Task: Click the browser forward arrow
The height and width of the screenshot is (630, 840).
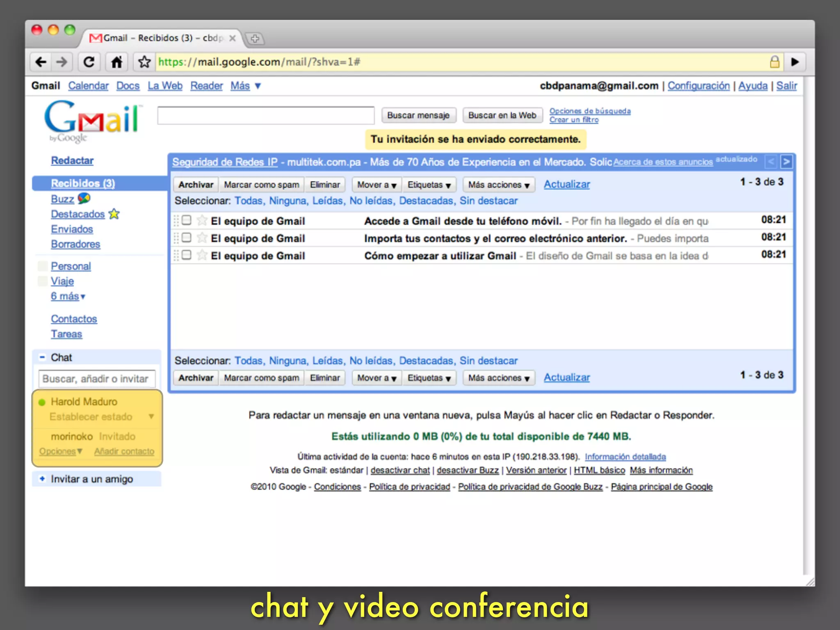Action: 62,62
